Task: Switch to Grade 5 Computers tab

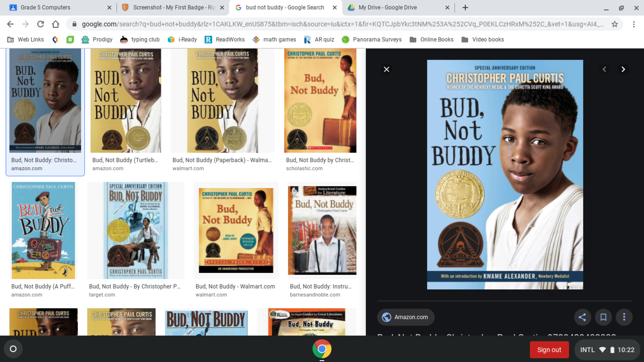Action: tap(45, 8)
